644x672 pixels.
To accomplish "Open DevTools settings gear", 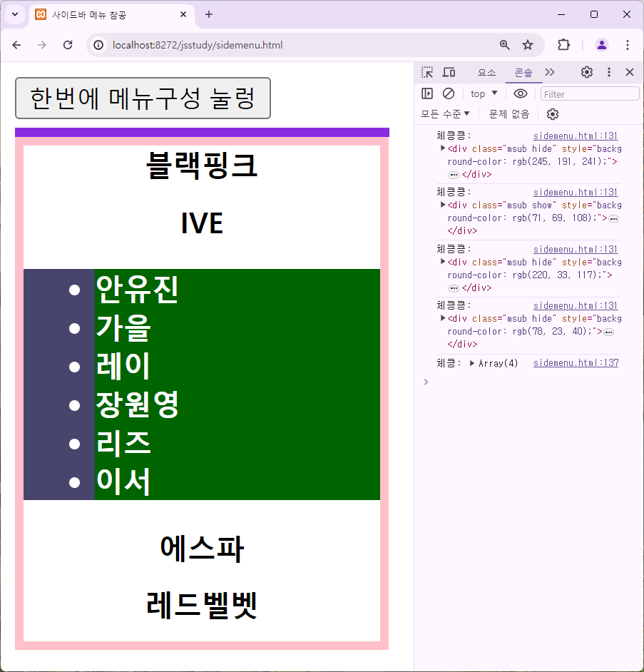I will 586,72.
